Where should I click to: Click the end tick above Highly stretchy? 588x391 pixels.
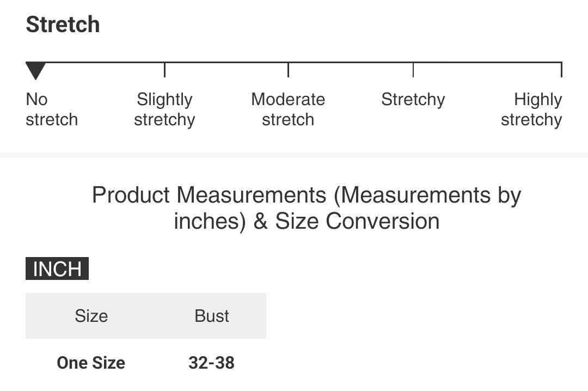tap(561, 70)
